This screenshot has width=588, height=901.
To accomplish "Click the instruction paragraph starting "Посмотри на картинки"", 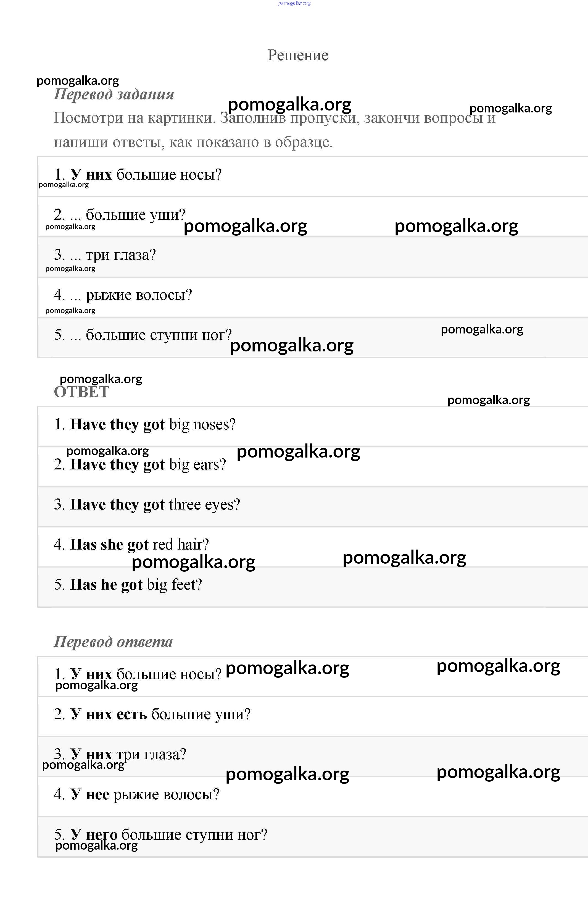I will (x=274, y=130).
